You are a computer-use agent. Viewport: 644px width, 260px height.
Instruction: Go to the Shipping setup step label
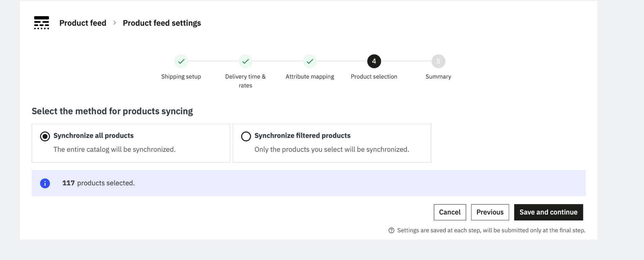click(x=181, y=77)
